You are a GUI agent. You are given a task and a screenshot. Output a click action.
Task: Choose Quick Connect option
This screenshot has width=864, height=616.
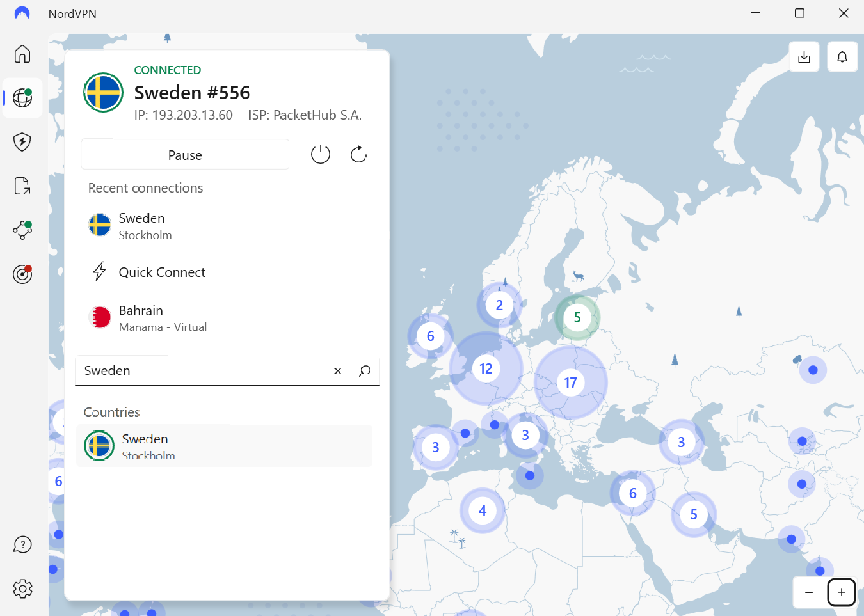click(x=227, y=272)
